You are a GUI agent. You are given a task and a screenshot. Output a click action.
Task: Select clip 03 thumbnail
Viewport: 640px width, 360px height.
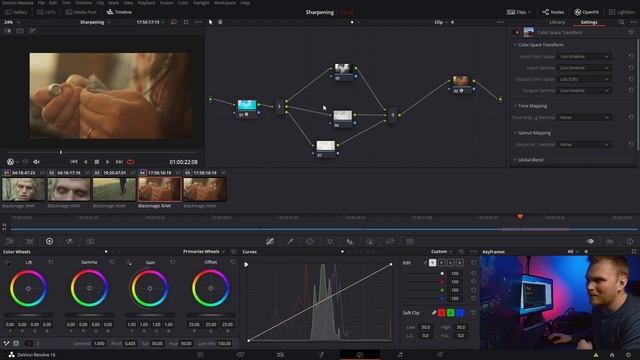click(x=114, y=189)
